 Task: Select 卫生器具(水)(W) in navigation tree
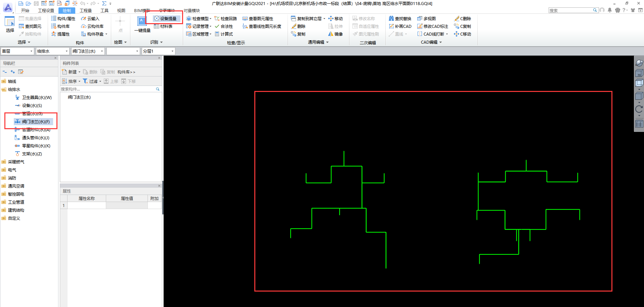tap(34, 97)
